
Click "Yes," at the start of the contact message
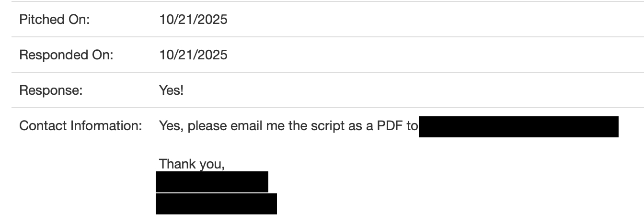point(171,126)
